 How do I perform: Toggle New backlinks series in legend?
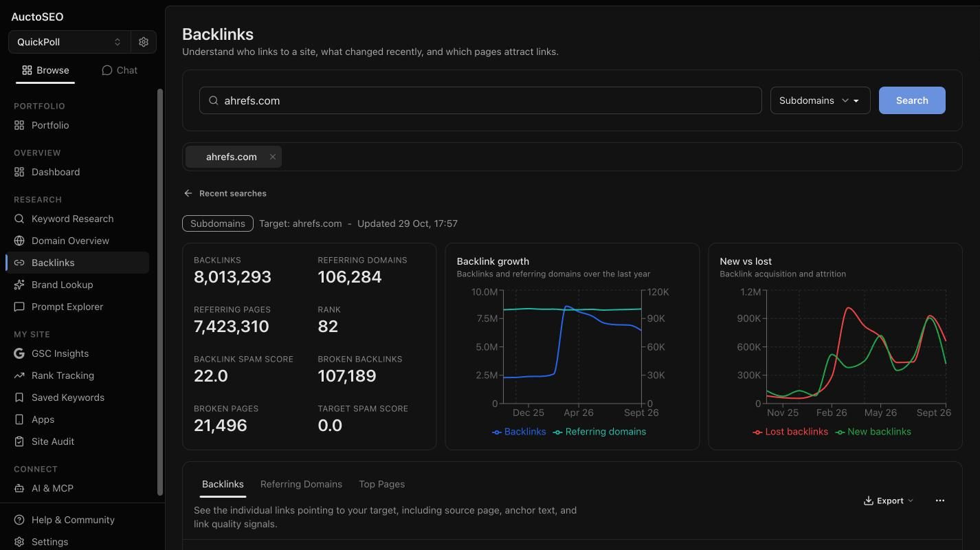click(873, 432)
